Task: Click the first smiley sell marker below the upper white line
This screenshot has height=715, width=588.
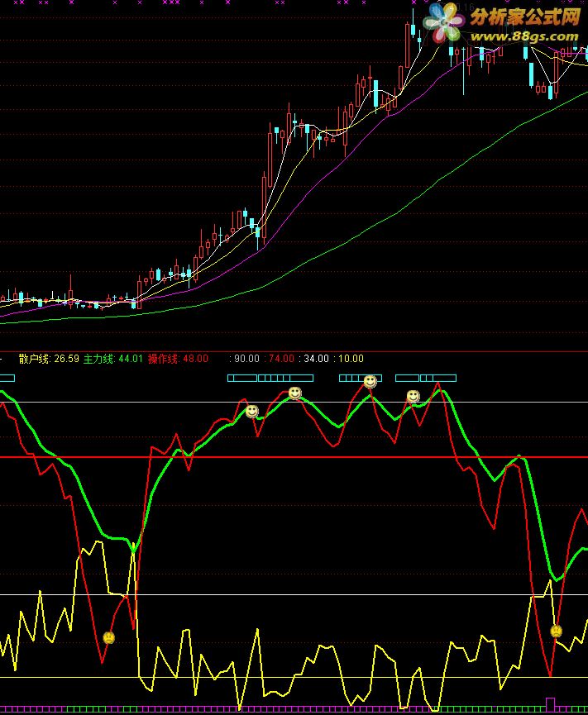Action: click(x=251, y=412)
